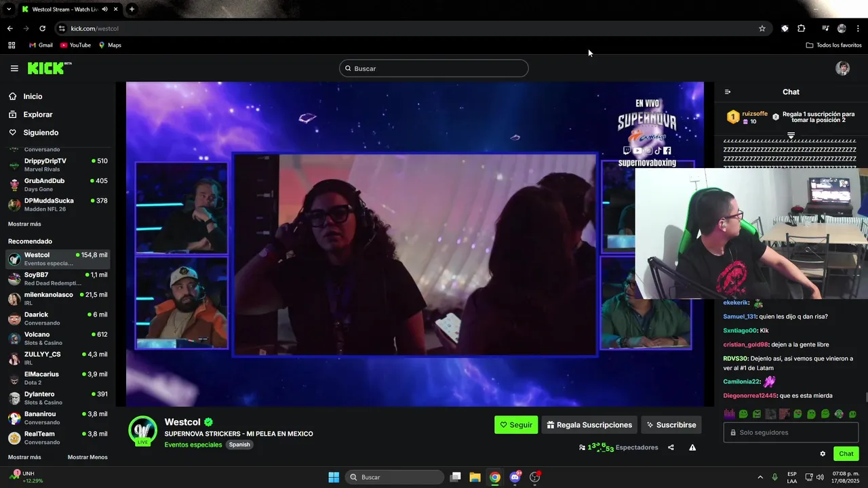
Task: Click Regala Suscripciones button
Action: (589, 425)
